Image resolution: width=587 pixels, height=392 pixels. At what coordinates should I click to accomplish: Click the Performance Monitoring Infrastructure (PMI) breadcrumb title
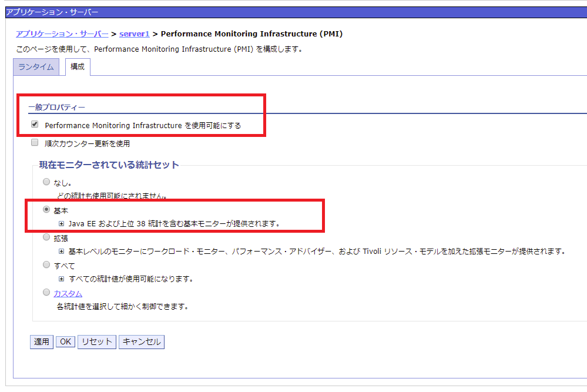(251, 33)
